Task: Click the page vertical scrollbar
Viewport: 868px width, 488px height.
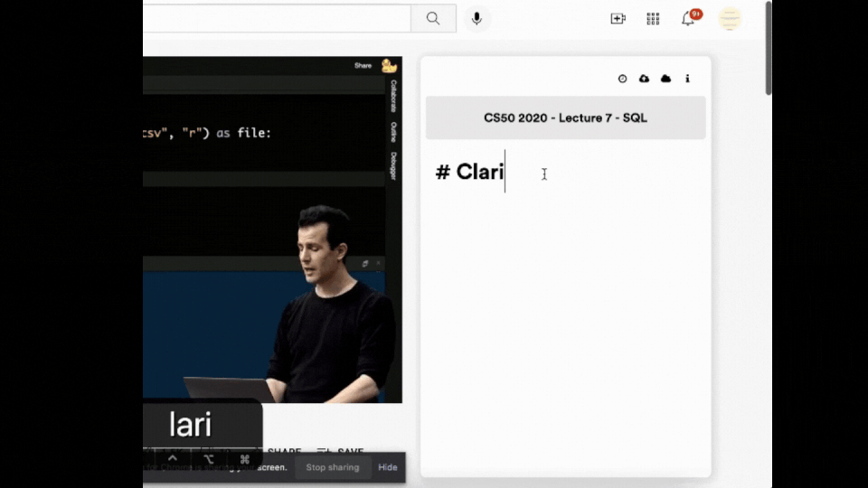Action: [x=769, y=48]
